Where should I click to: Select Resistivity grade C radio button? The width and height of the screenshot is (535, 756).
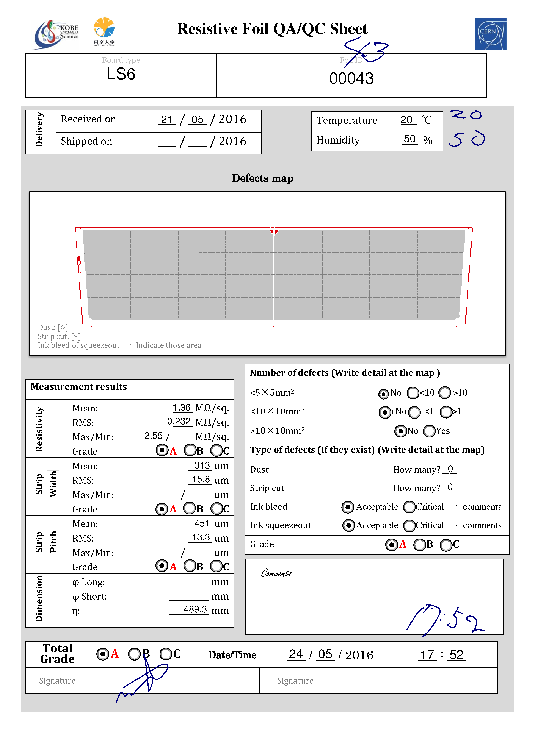coord(217,450)
